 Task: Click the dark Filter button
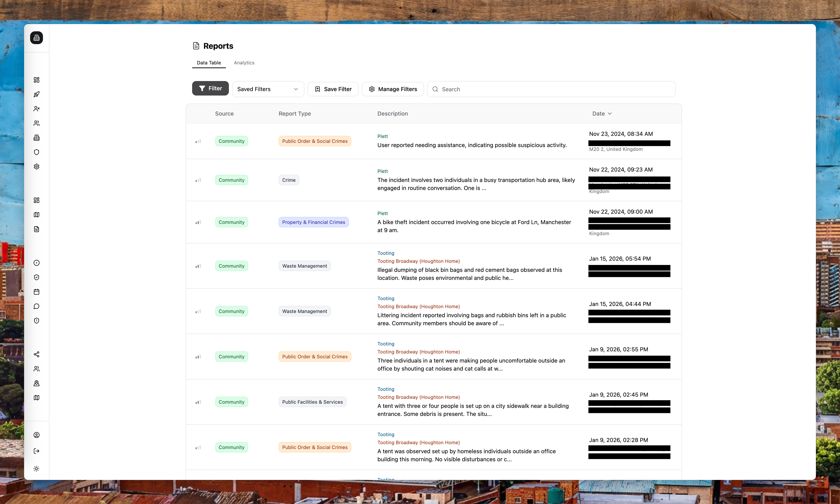(210, 88)
